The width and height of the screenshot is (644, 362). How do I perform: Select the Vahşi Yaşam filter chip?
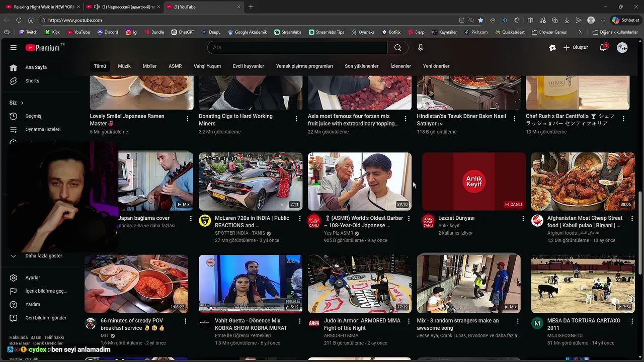pos(207,66)
